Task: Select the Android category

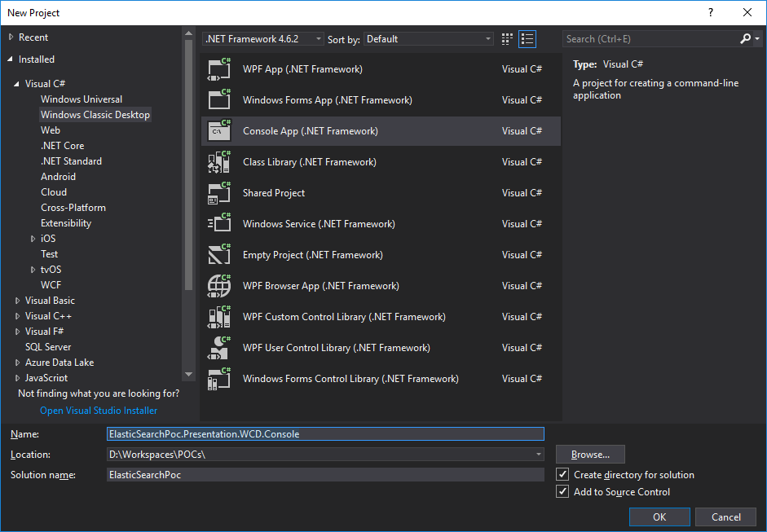Action: pos(58,177)
